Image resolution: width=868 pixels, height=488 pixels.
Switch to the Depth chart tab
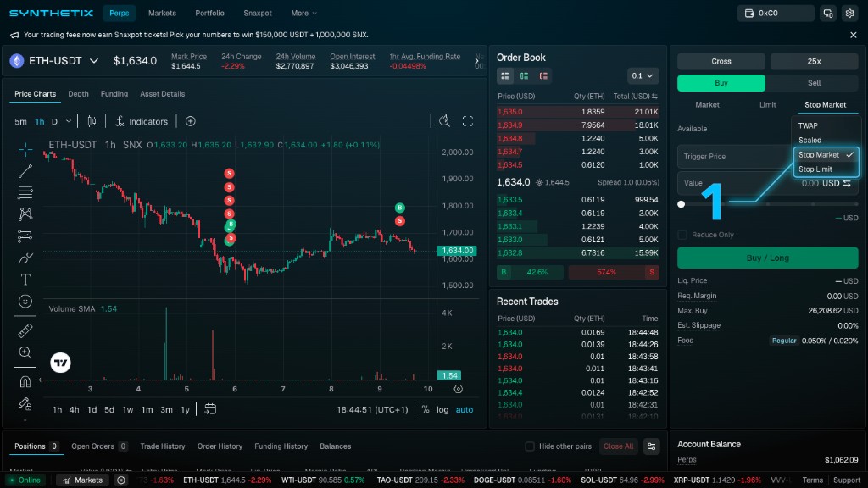pos(78,94)
